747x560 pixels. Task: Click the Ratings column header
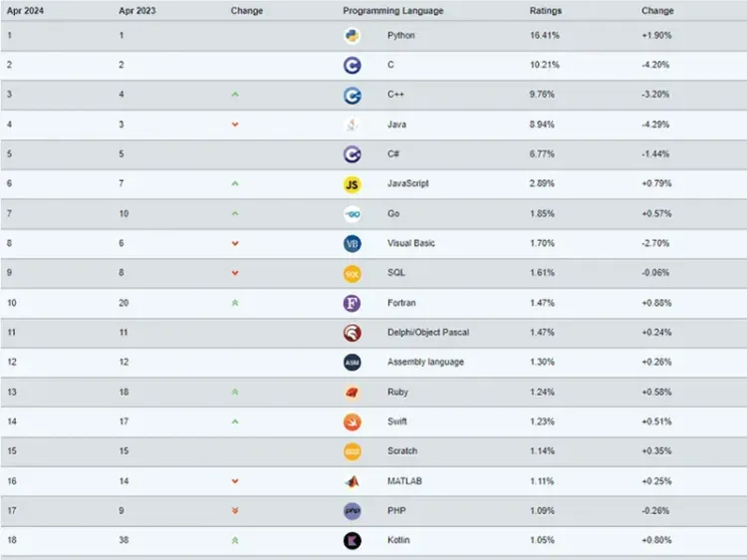pyautogui.click(x=546, y=11)
